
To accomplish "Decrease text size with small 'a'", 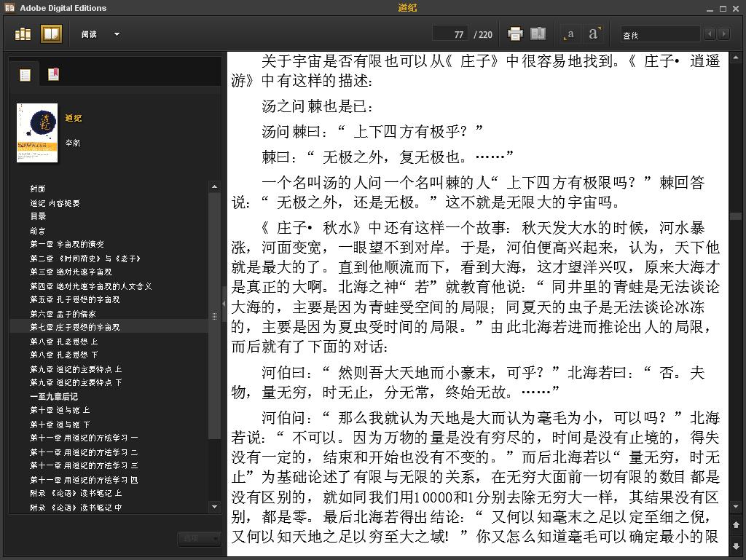I will tap(569, 34).
